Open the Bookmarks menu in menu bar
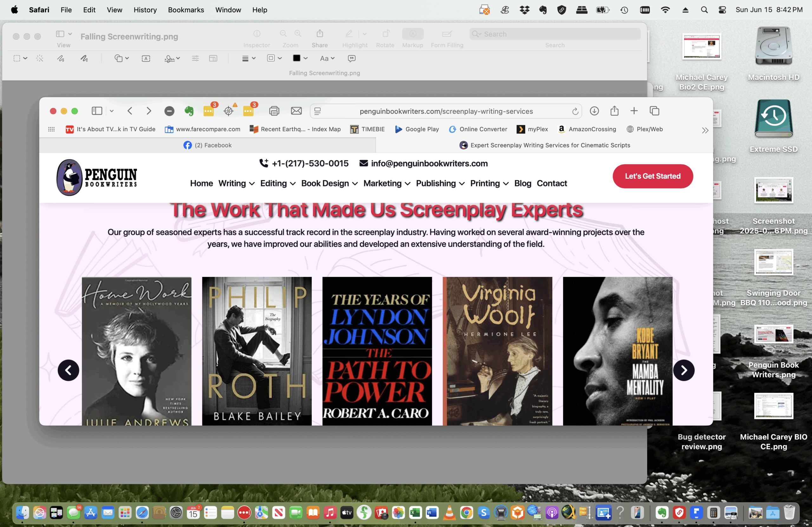Screen dimensions: 812x527 pos(186,10)
